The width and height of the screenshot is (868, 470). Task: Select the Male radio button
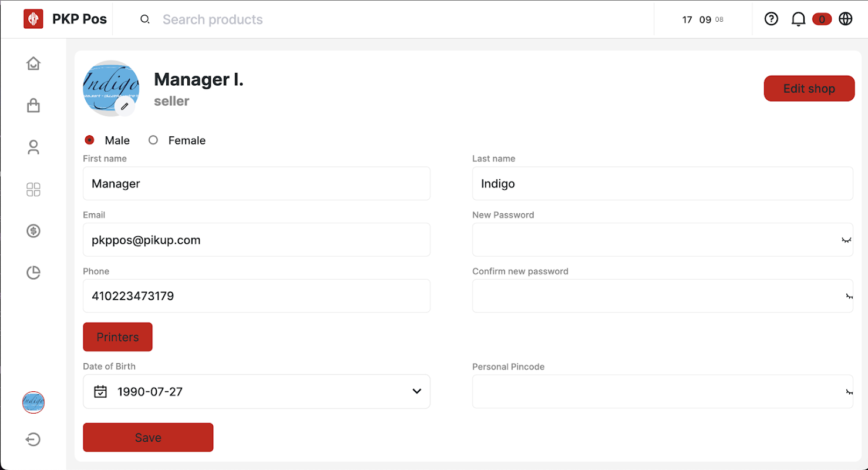(x=89, y=140)
